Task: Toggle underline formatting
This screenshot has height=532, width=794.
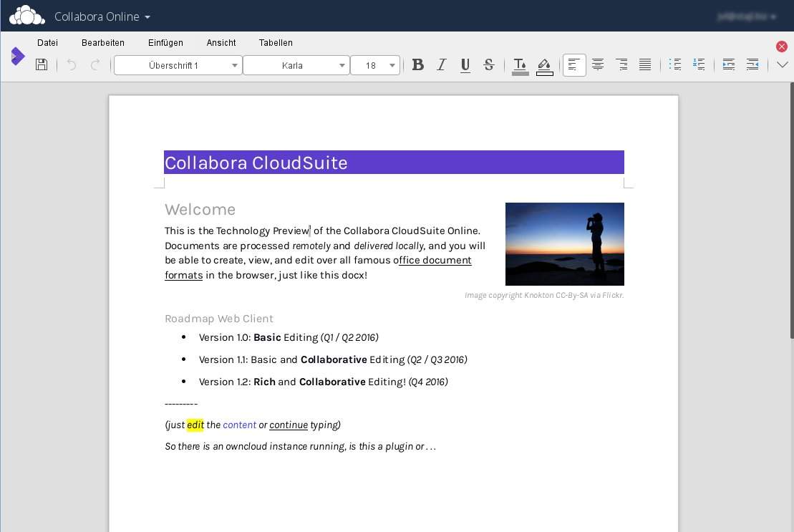Action: tap(465, 65)
